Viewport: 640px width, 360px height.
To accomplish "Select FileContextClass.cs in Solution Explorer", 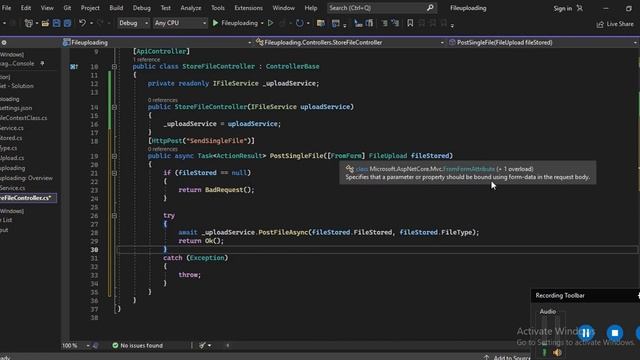I will coord(24,118).
